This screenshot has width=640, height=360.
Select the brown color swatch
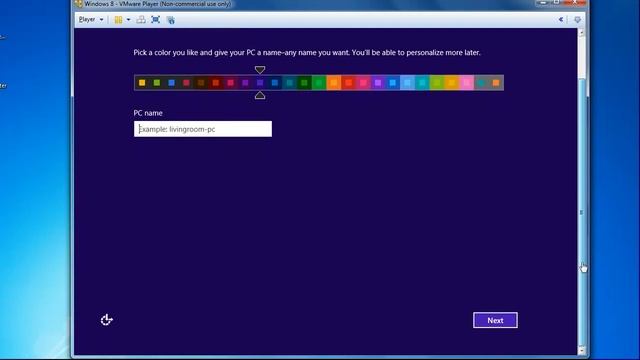pyautogui.click(x=201, y=83)
